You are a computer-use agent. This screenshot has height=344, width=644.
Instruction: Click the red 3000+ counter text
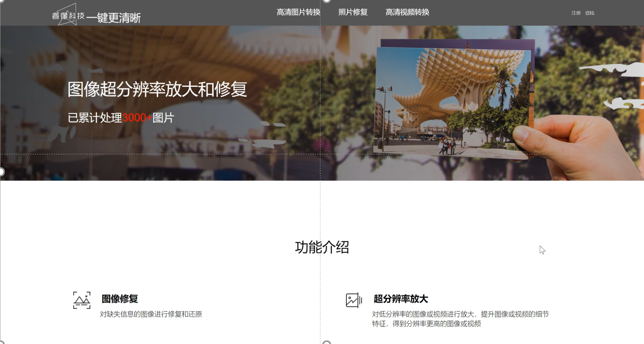tap(137, 118)
